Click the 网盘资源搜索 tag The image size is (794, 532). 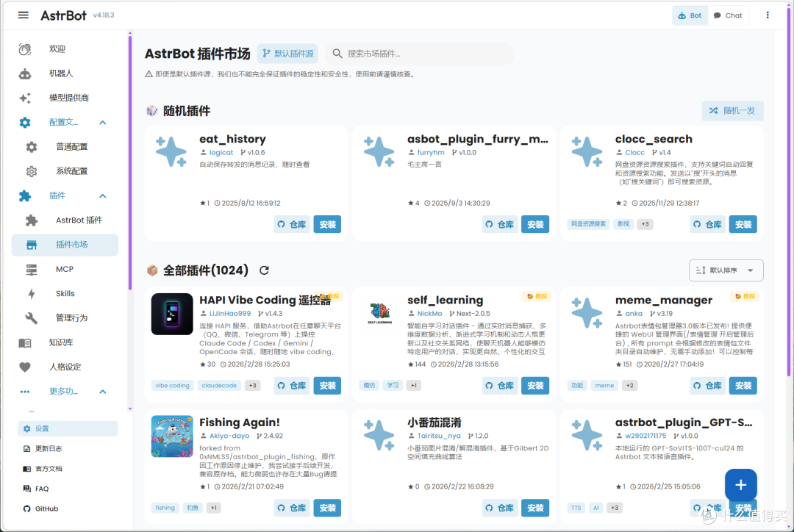click(588, 224)
